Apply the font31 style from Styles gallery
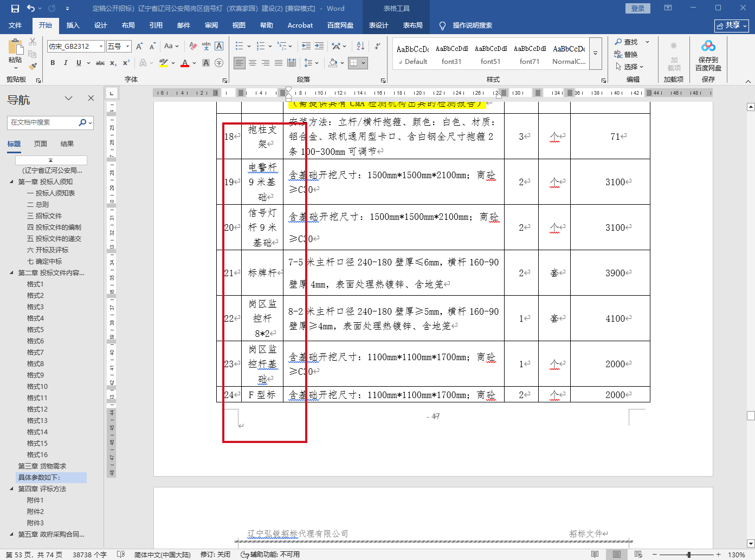Screen dimensions: 755x560 (451, 54)
